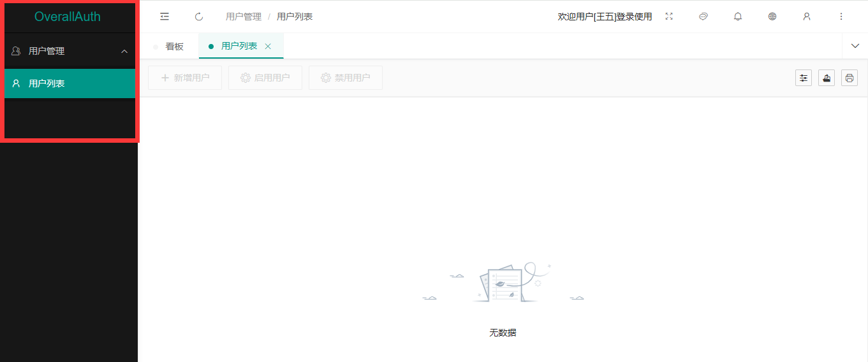Click the 新增用户 button
The width and height of the screenshot is (868, 362).
click(185, 78)
